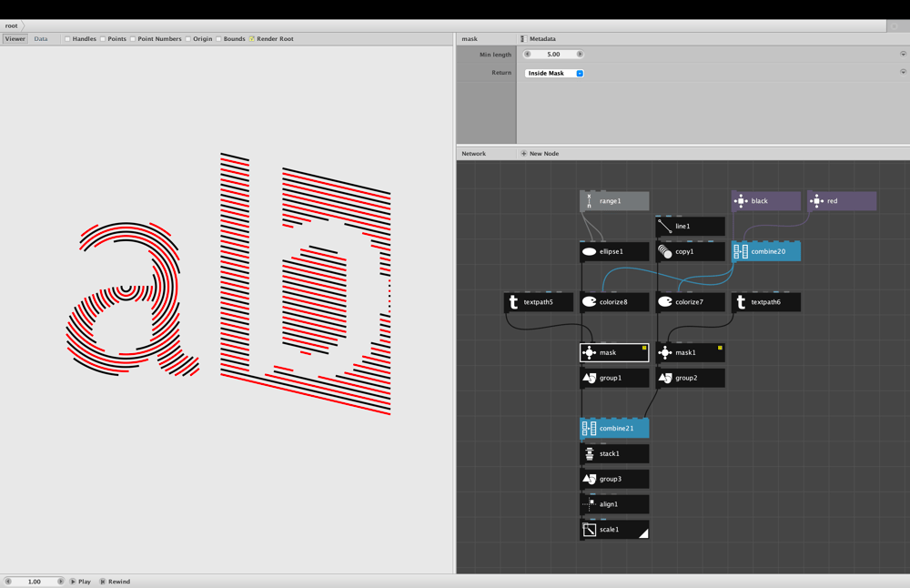This screenshot has height=588, width=910.
Task: Click the copy1 node icon
Action: coord(665,251)
